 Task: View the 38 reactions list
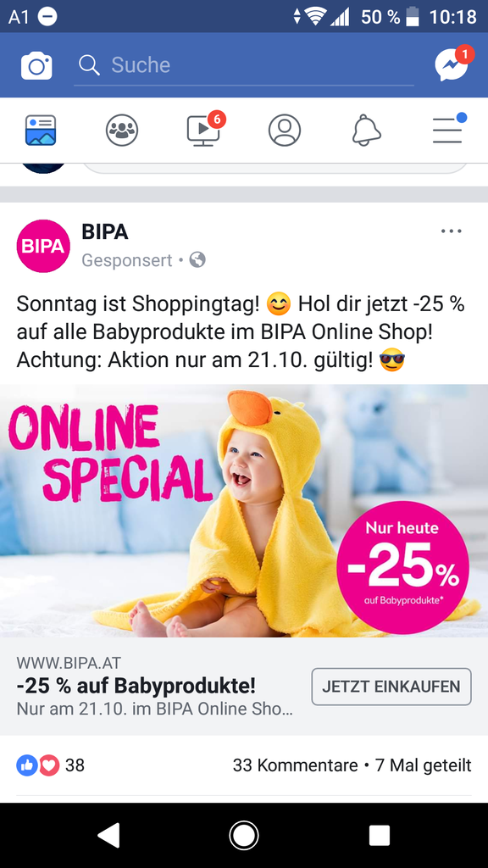tap(50, 765)
